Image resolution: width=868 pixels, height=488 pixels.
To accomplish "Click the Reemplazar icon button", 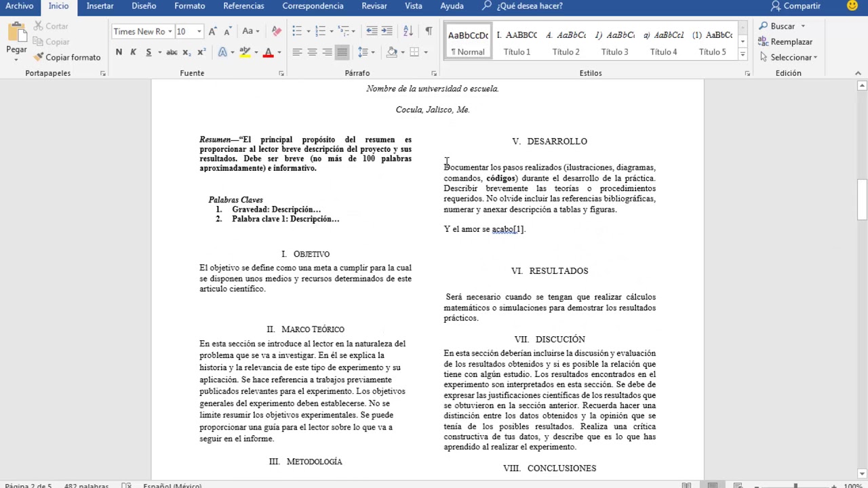I will coord(785,42).
